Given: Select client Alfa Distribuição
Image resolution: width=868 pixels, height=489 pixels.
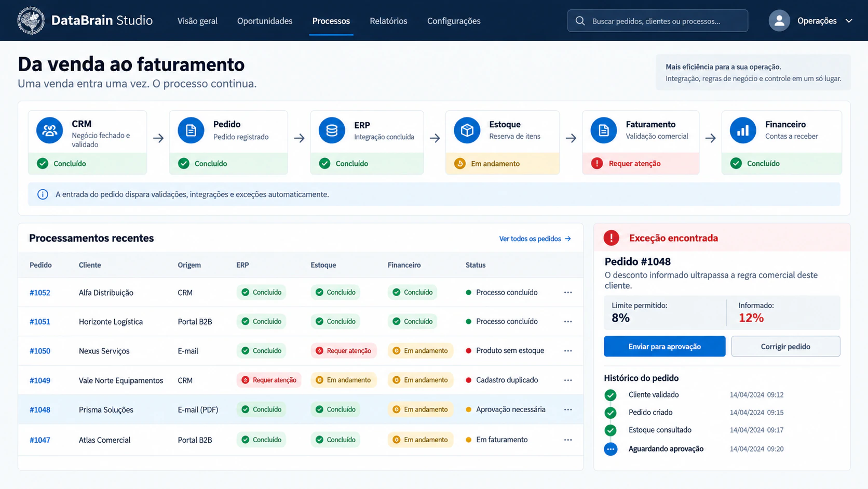Looking at the screenshot, I should 106,293.
